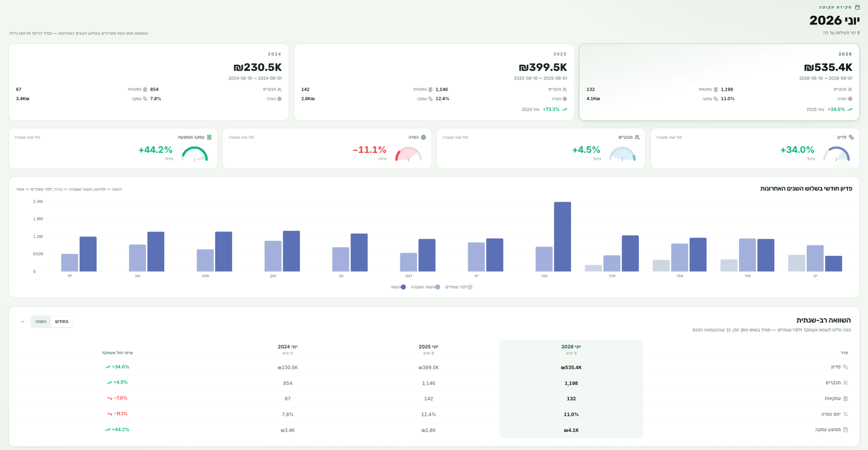Click the פדיון gauge dial
868x450 pixels.
837,154
